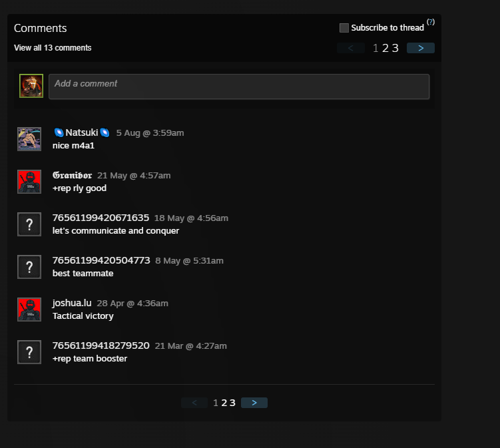Select page 3 in bottom pagination
Image resolution: width=500 pixels, height=448 pixels.
coord(232,403)
